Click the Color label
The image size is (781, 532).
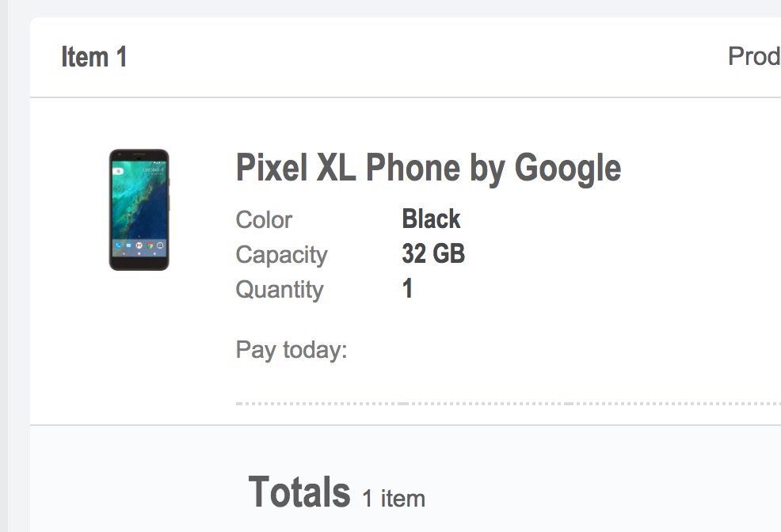coord(264,220)
